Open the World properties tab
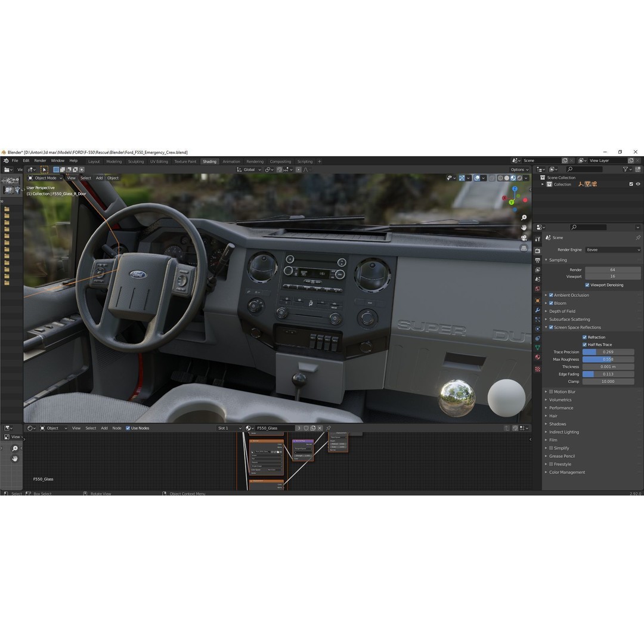Screen dimensions: 644x644 (x=537, y=289)
